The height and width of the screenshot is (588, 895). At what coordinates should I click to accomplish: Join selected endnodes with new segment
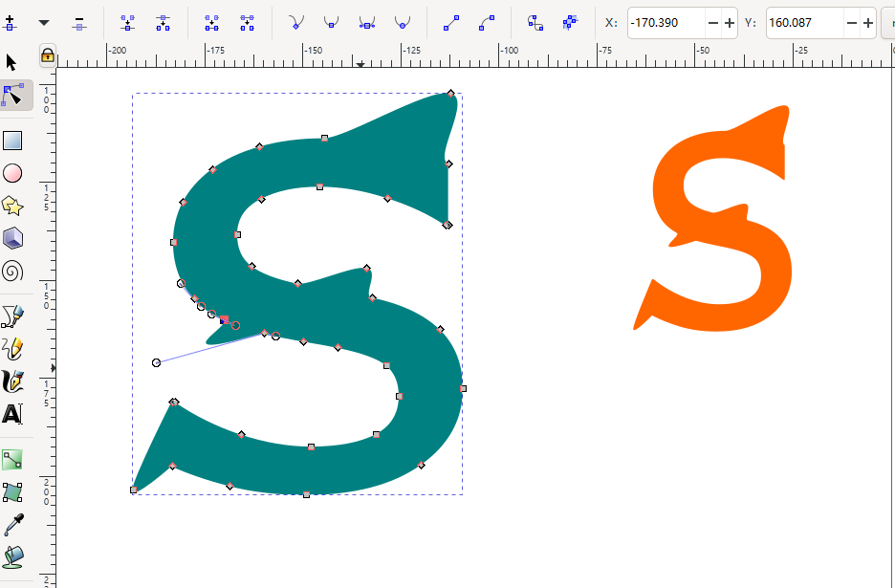211,23
